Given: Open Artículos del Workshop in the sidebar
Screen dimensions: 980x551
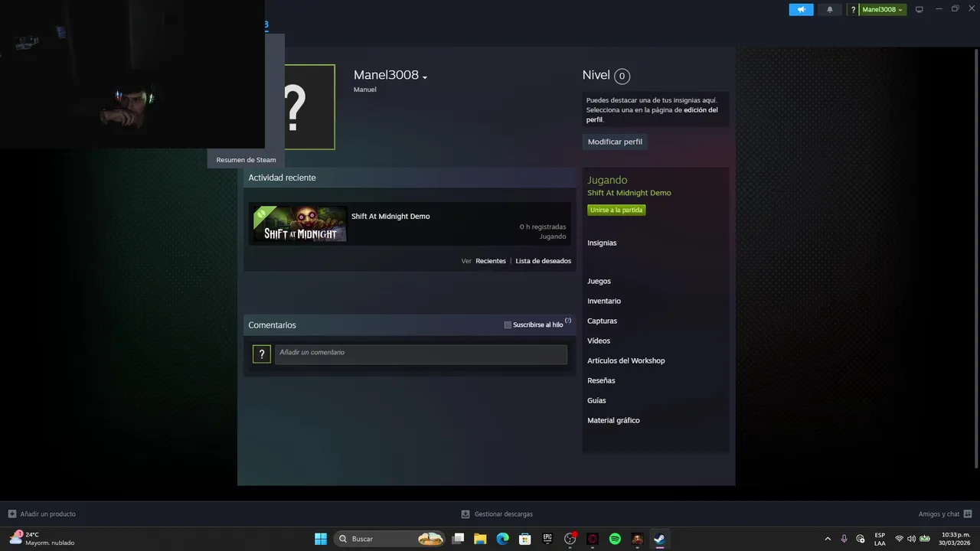Looking at the screenshot, I should (626, 360).
